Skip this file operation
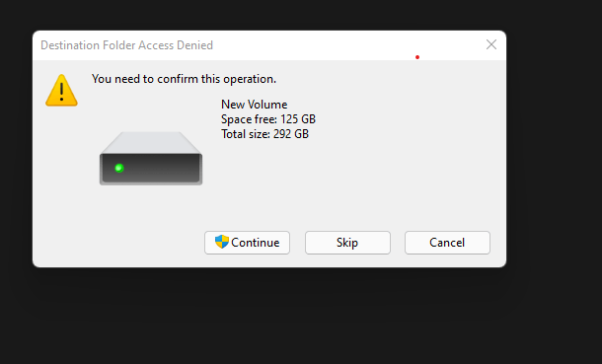602x364 pixels. point(347,243)
